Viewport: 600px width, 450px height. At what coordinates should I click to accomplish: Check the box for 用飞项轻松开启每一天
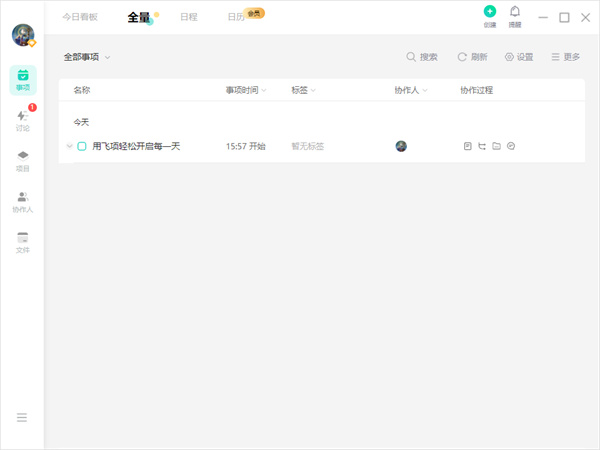coord(82,146)
